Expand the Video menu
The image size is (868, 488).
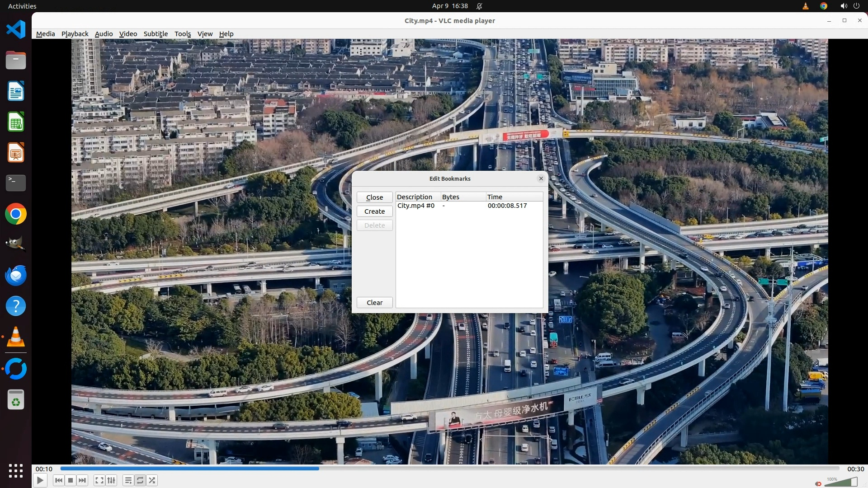(128, 34)
